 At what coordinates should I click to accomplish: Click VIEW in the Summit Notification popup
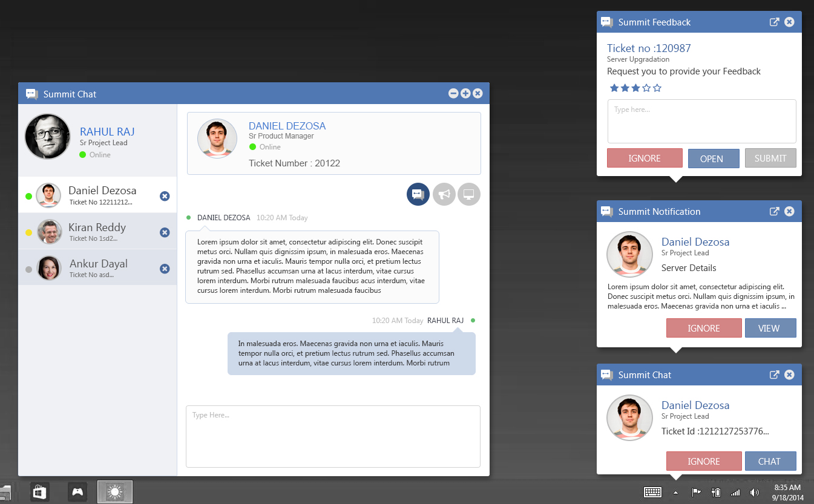(770, 328)
